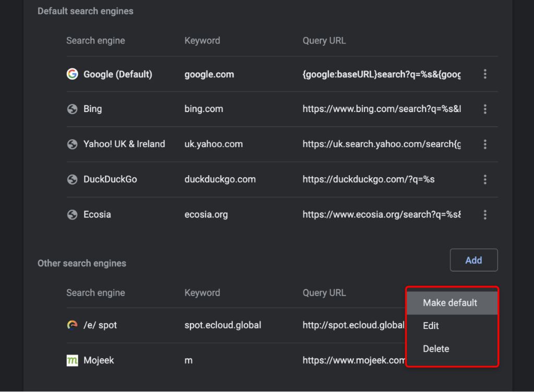This screenshot has height=392, width=534.
Task: Click the globe icon beside Yahoo! UK & Ireland
Action: pyautogui.click(x=72, y=144)
